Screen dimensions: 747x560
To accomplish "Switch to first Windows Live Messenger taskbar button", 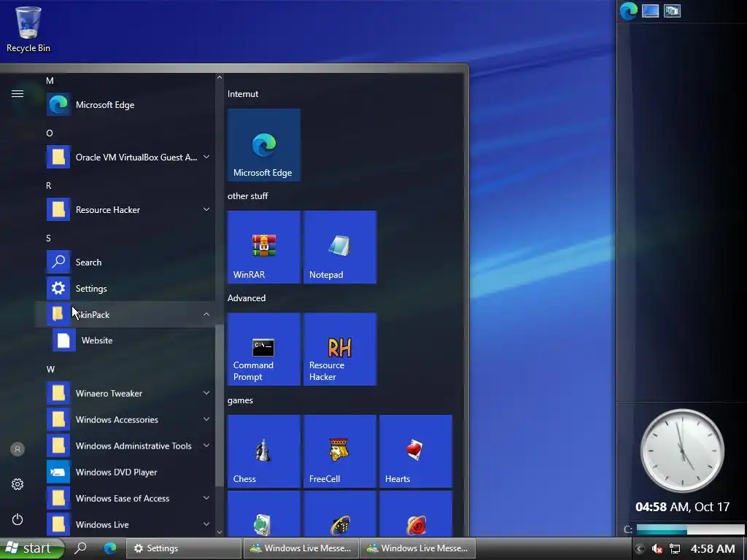I will tap(301, 548).
